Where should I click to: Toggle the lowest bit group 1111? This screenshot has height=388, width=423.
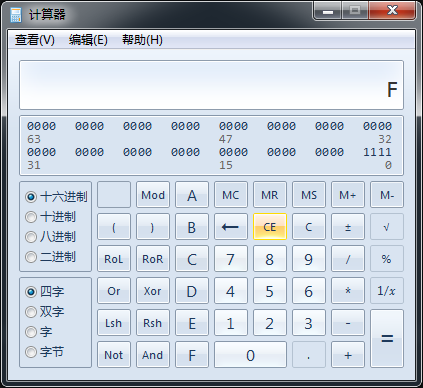pyautogui.click(x=377, y=152)
